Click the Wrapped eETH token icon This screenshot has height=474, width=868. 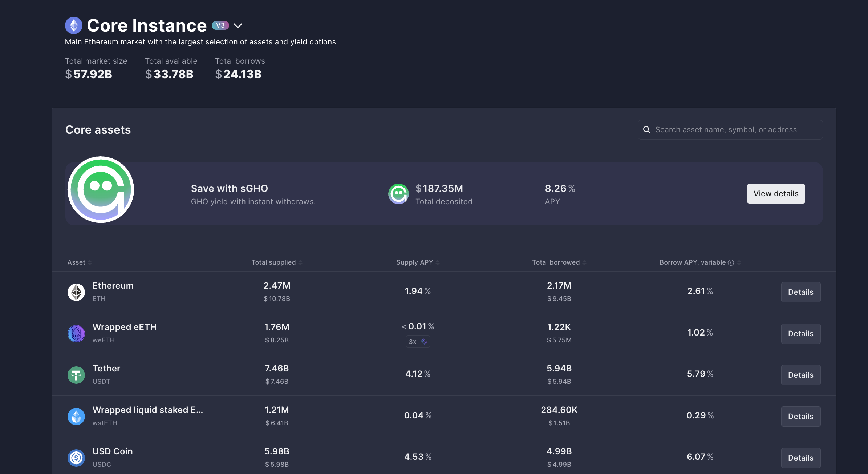click(x=76, y=333)
